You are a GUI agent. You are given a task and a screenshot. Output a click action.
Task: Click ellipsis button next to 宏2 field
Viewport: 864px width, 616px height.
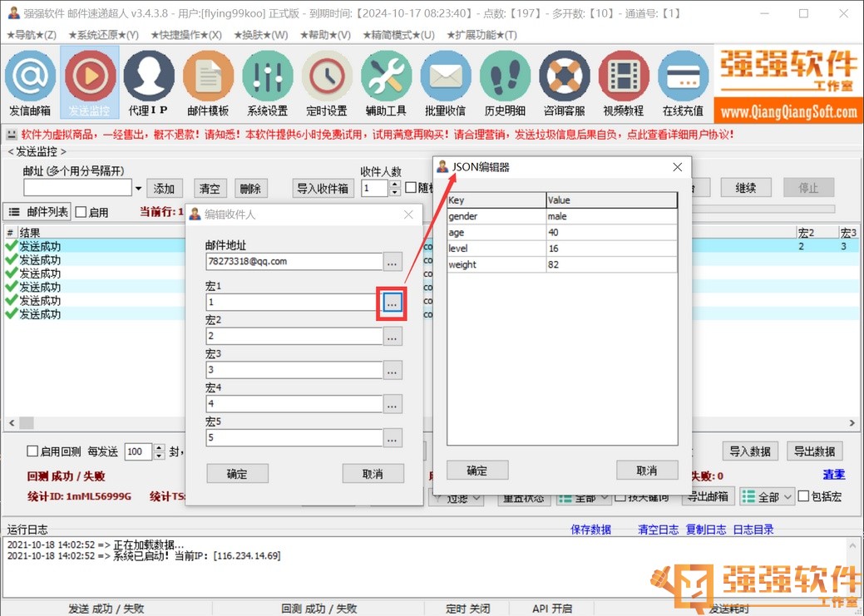[x=392, y=337]
